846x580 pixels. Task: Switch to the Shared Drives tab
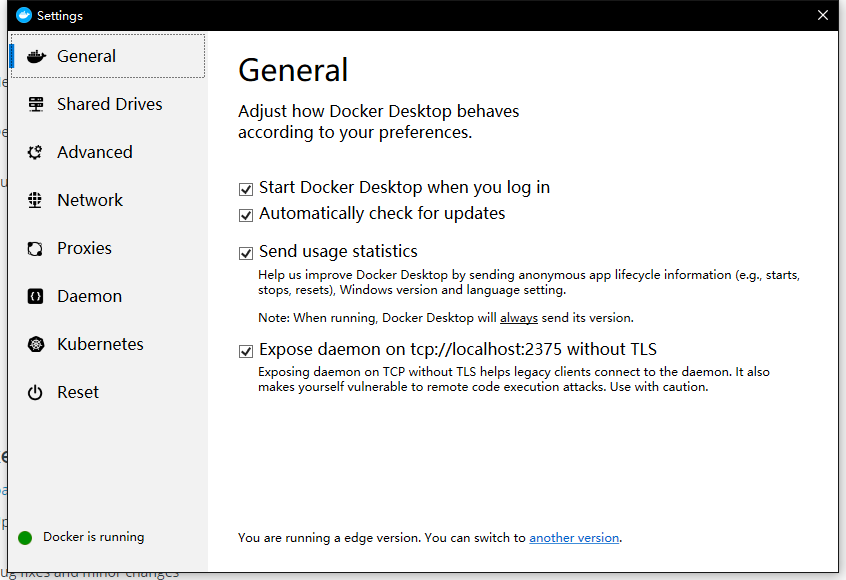[x=108, y=104]
